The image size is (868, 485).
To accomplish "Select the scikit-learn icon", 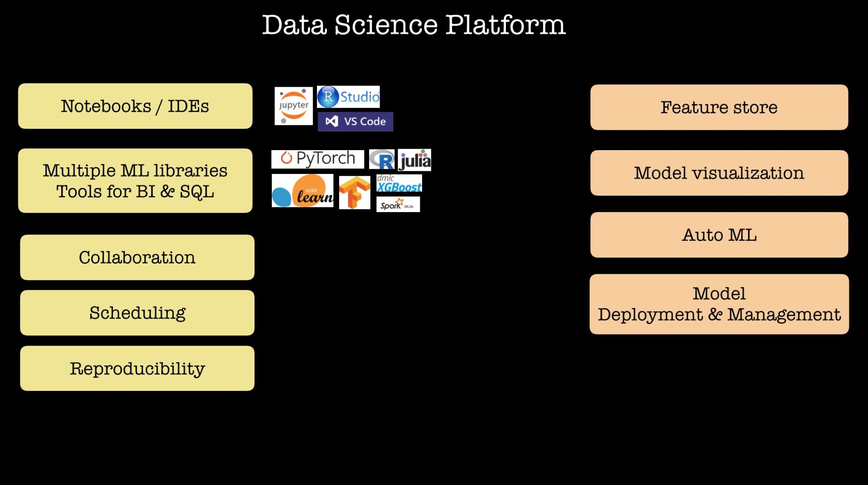I will pyautogui.click(x=303, y=191).
